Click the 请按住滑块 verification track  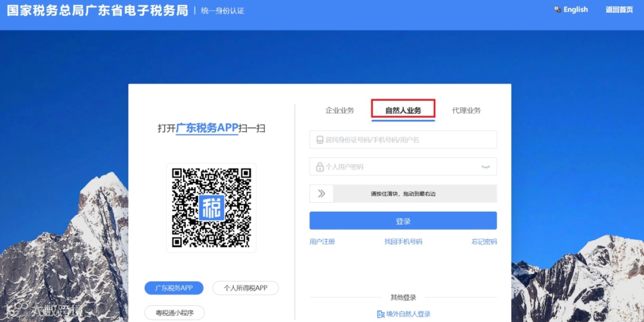pos(403,193)
